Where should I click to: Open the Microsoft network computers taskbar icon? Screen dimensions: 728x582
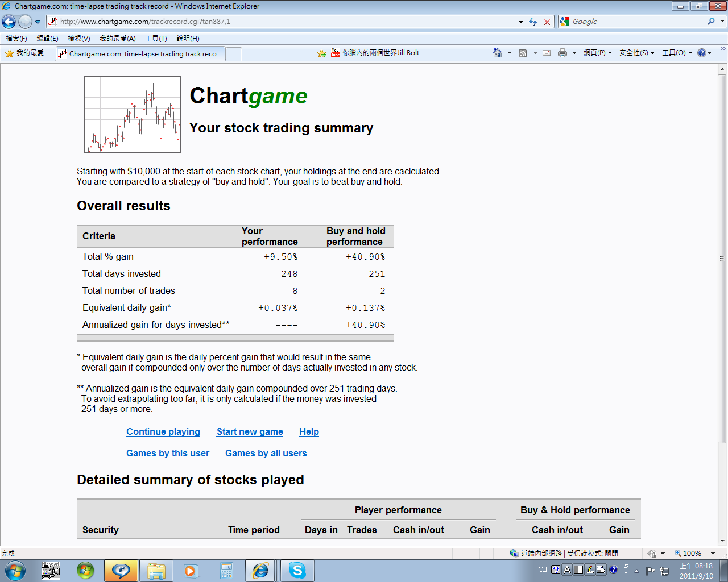click(51, 571)
